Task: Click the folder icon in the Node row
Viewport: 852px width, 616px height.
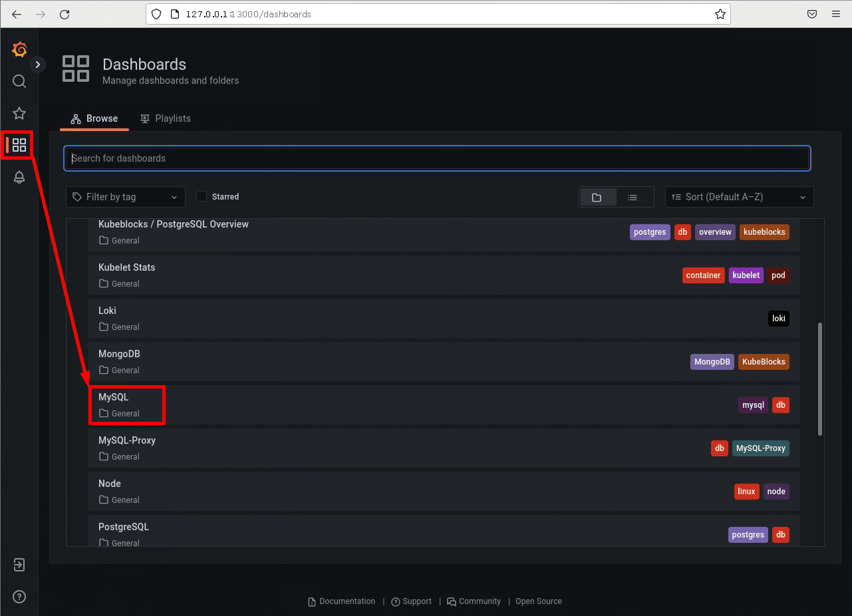Action: point(103,500)
